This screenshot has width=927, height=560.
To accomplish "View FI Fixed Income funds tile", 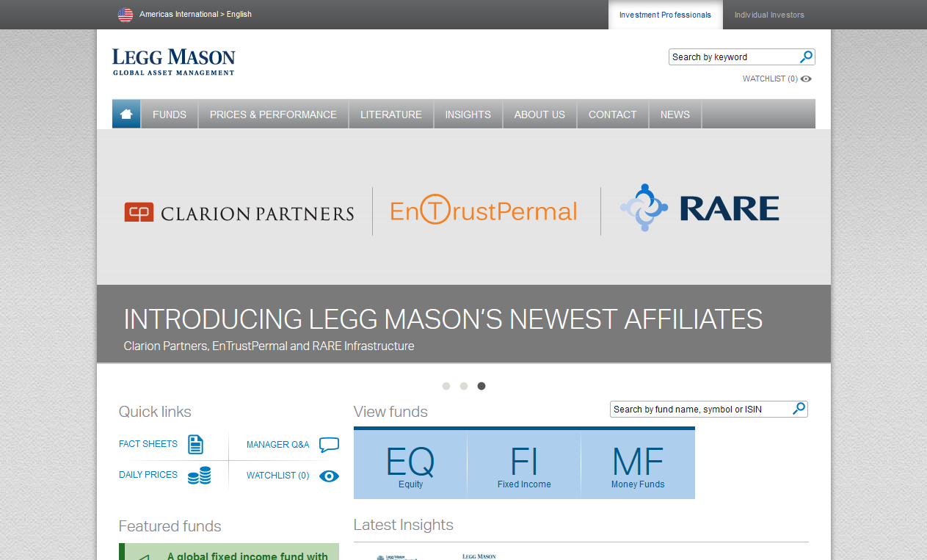I will 524,465.
